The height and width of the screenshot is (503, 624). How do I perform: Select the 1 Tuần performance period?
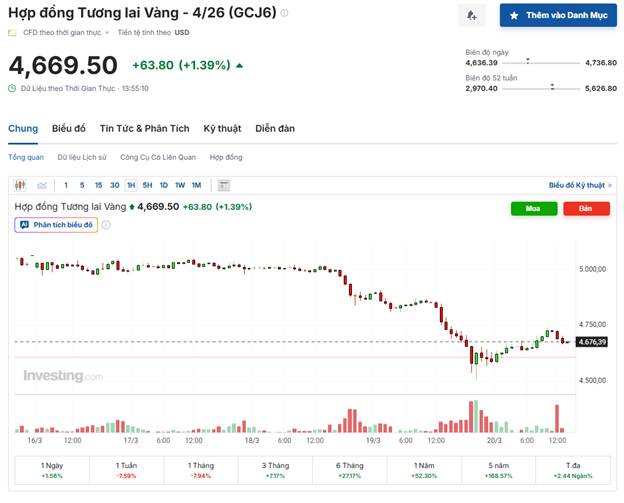(x=127, y=470)
